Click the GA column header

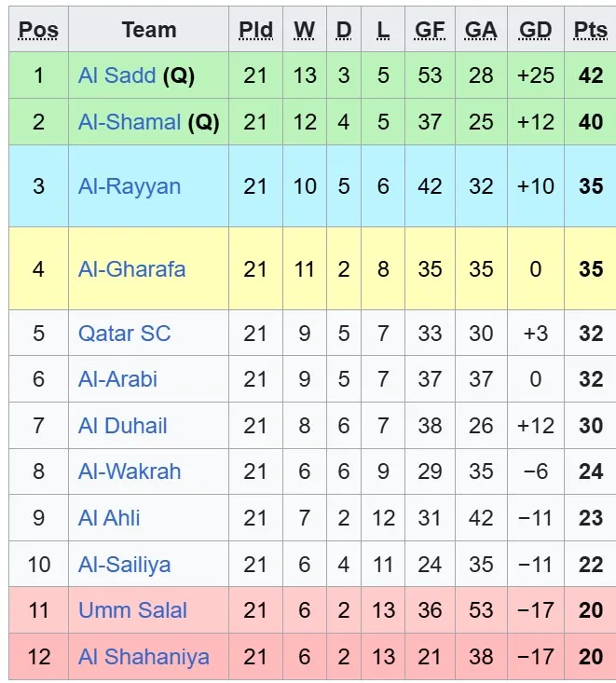coord(481,30)
